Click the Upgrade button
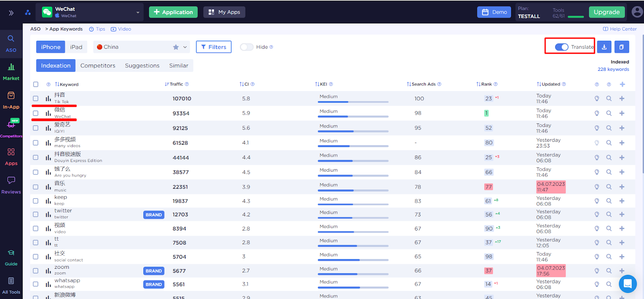Screen dimensions: 644x299 pos(607,12)
